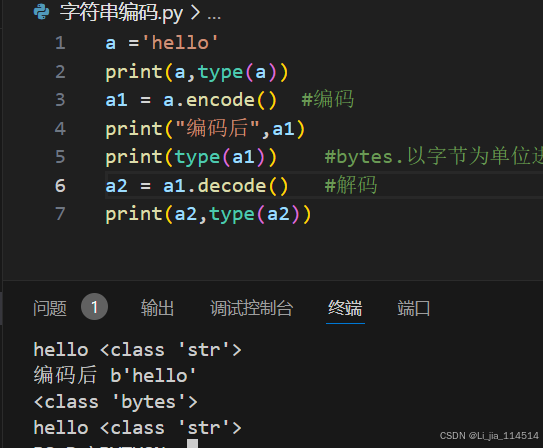Click line number 3 in the gutter
The image size is (543, 448).
[60, 100]
